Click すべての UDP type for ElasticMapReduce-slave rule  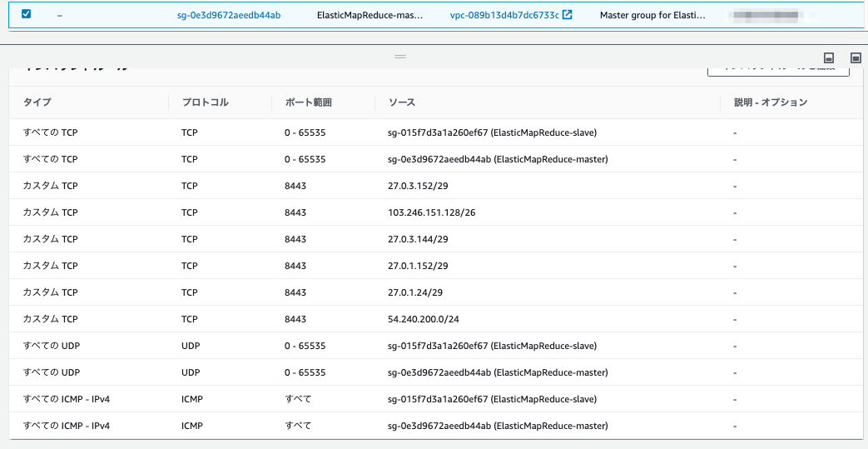52,346
